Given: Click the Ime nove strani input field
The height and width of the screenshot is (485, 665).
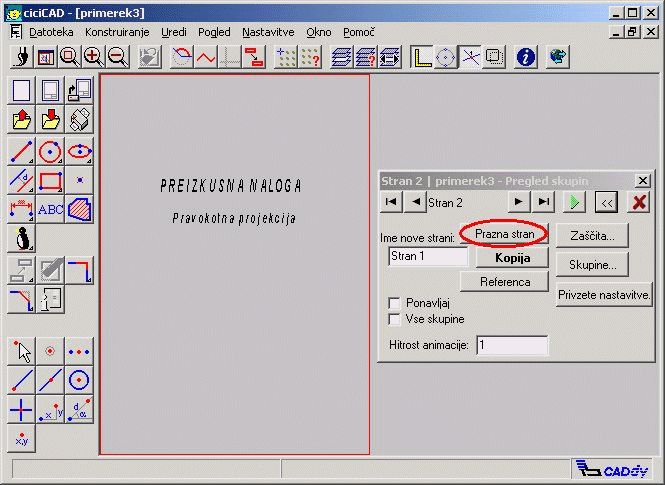Looking at the screenshot, I should 428,256.
